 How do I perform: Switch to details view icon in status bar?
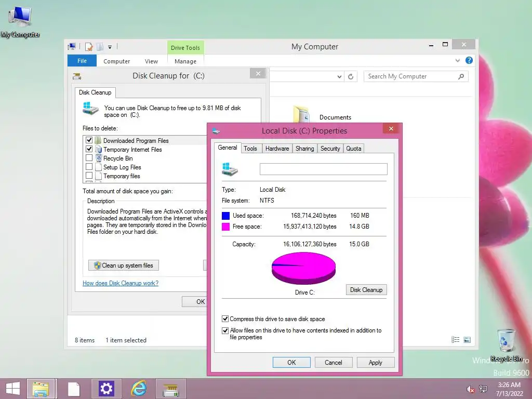(x=455, y=340)
